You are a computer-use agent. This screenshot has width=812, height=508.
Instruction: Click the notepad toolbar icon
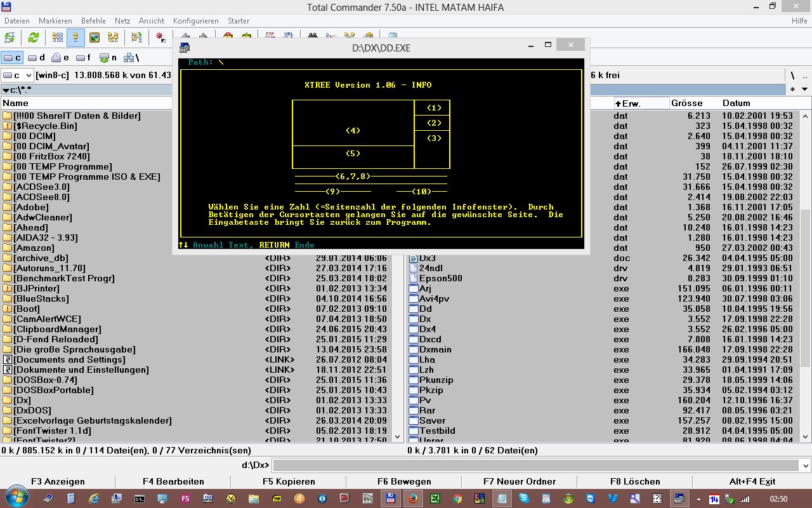(x=393, y=36)
